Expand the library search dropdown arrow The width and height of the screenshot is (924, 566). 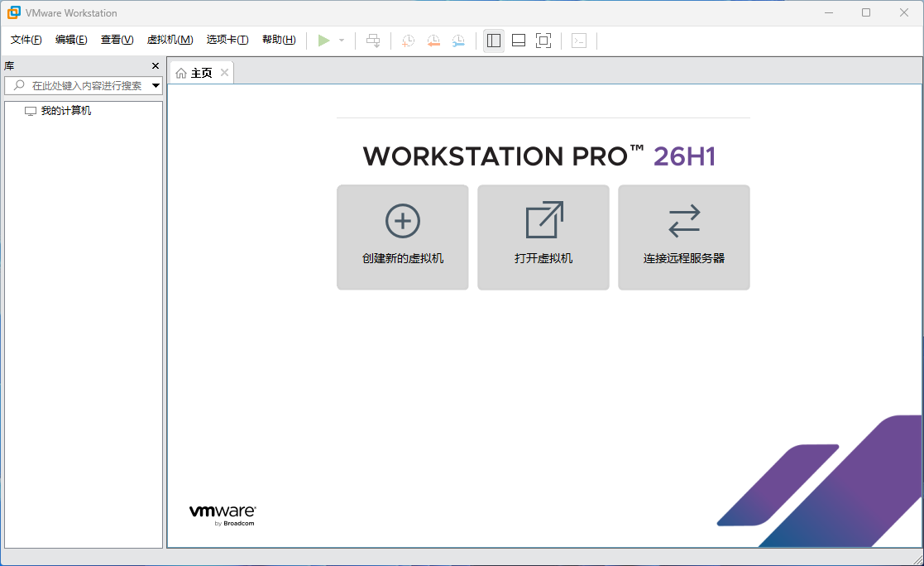click(156, 85)
